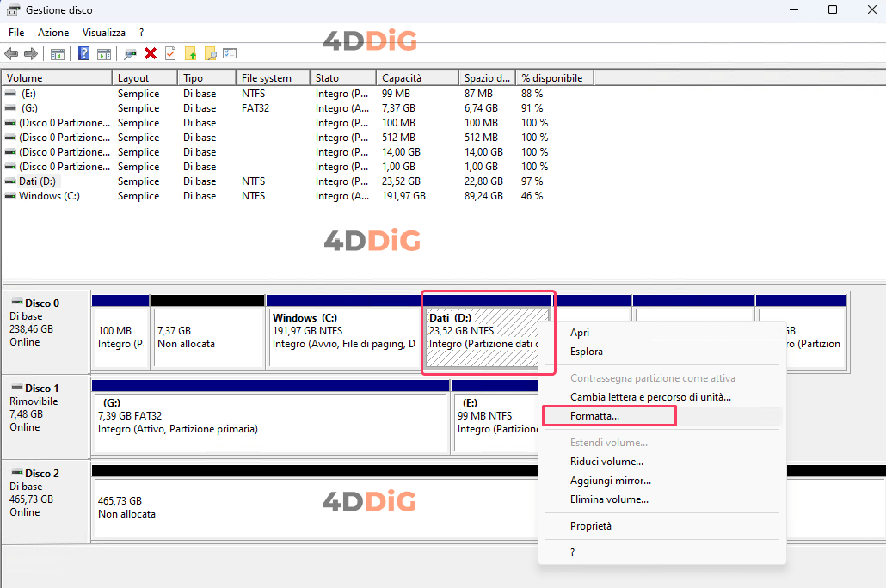886x588 pixels.
Task: Open the File menu
Action: 16,33
